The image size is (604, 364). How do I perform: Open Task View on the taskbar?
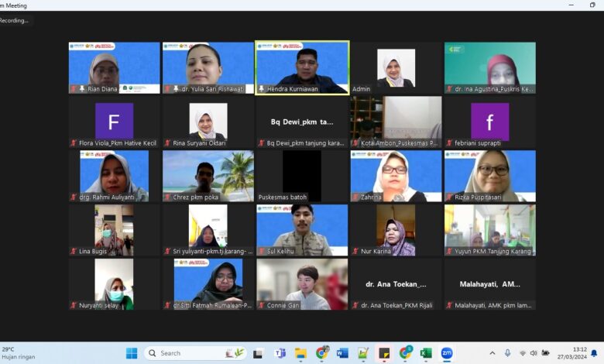[259, 353]
